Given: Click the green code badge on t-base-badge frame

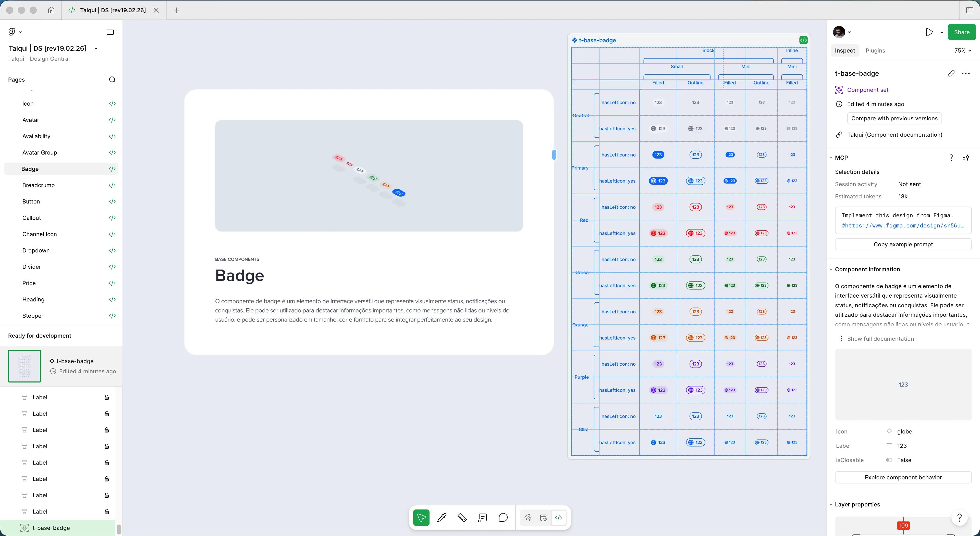Looking at the screenshot, I should pyautogui.click(x=803, y=40).
